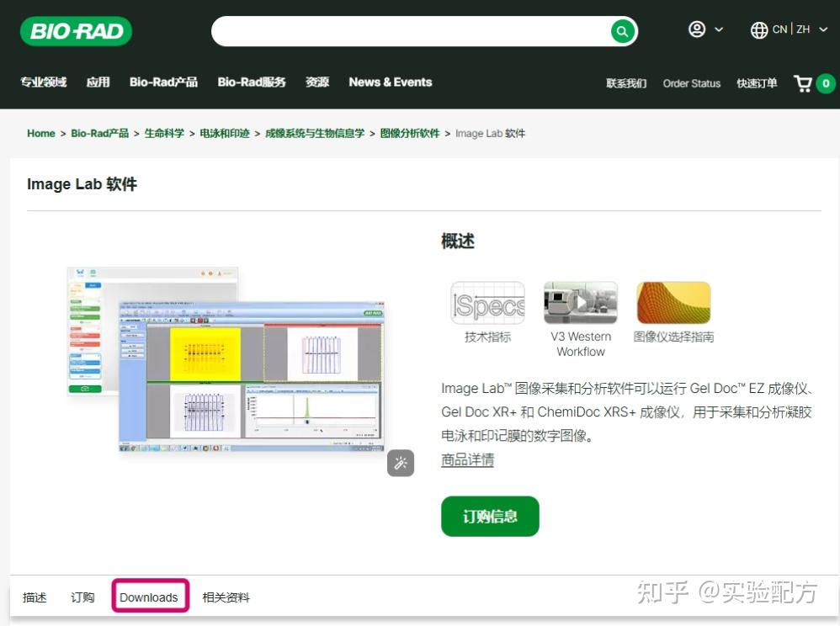This screenshot has width=840, height=626.
Task: Expand the CN | ZH region dropdown
Action: click(x=823, y=29)
